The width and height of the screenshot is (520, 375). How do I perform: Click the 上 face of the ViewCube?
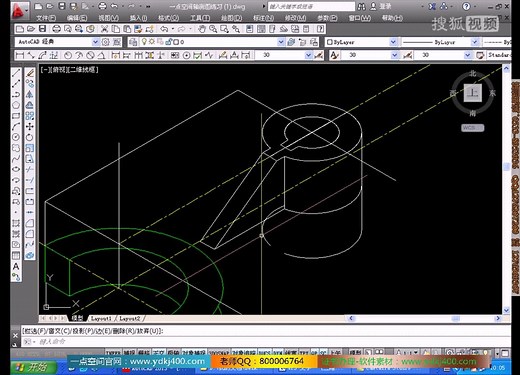[473, 93]
